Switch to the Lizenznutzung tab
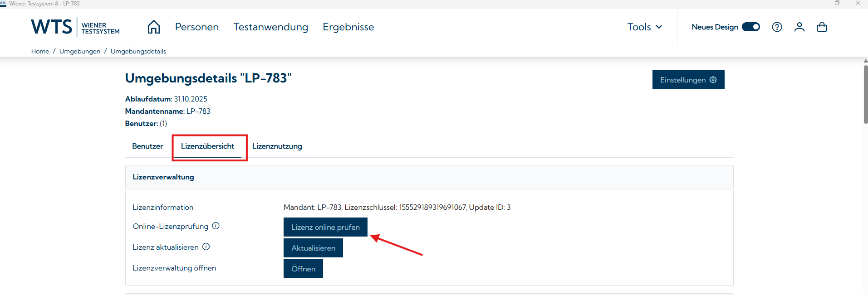The height and width of the screenshot is (295, 868). [277, 146]
